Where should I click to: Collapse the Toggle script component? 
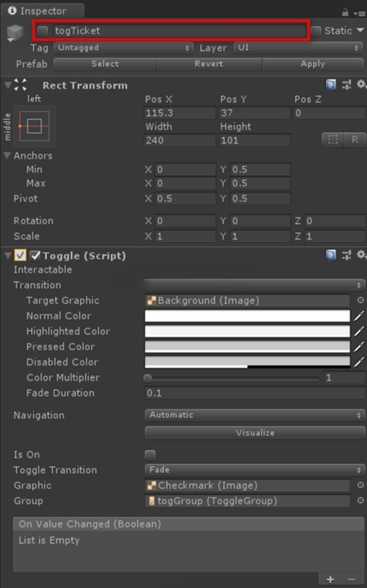(8, 255)
